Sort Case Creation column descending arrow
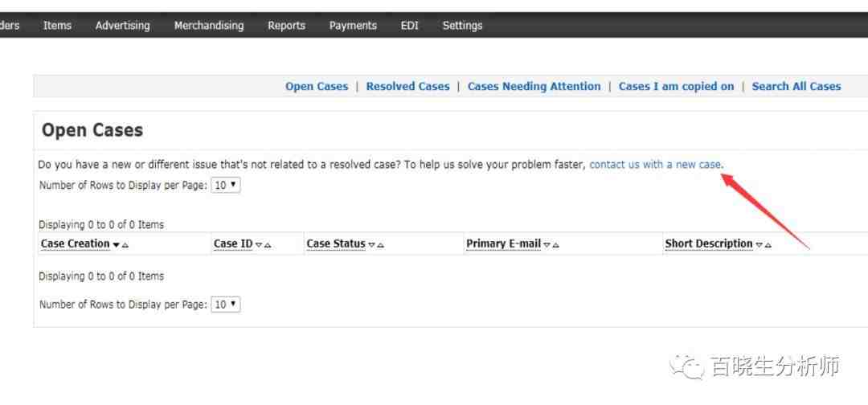This screenshot has width=868, height=405. 117,244
